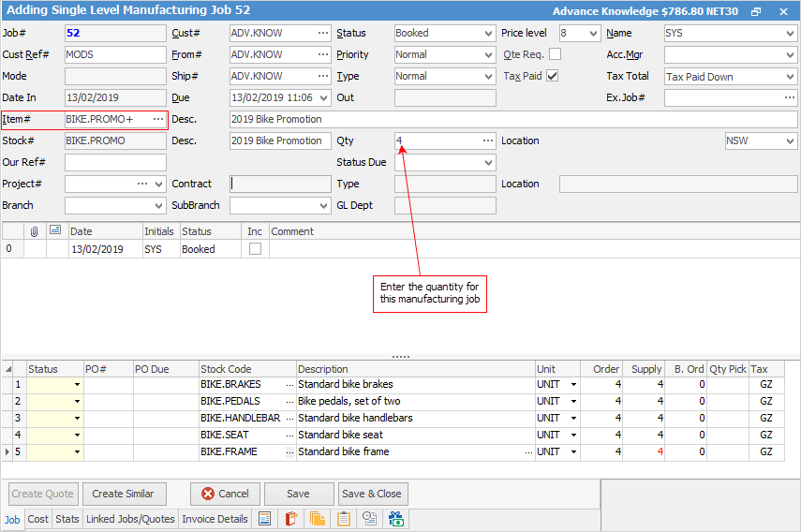Toggle the Tax Paid checkbox

553,76
